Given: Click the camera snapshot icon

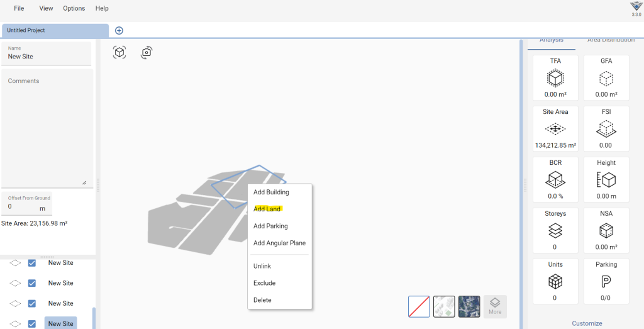Looking at the screenshot, I should point(147,53).
